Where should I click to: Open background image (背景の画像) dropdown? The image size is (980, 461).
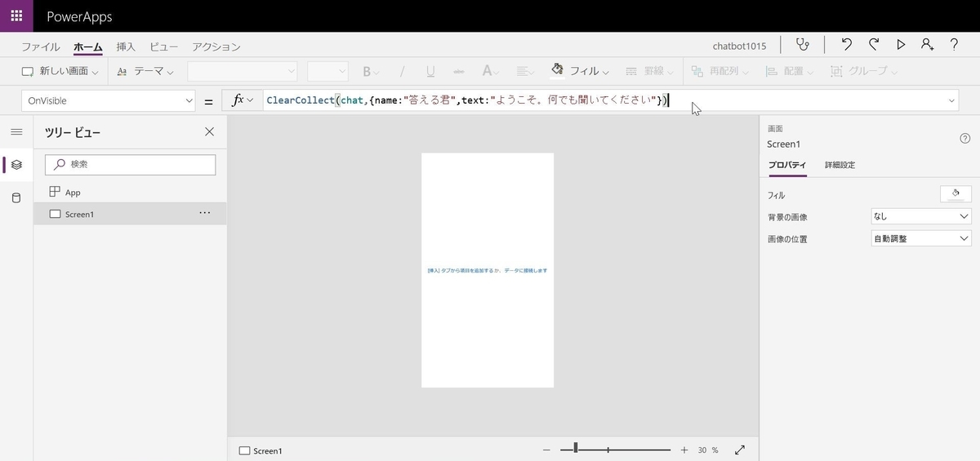coord(920,216)
